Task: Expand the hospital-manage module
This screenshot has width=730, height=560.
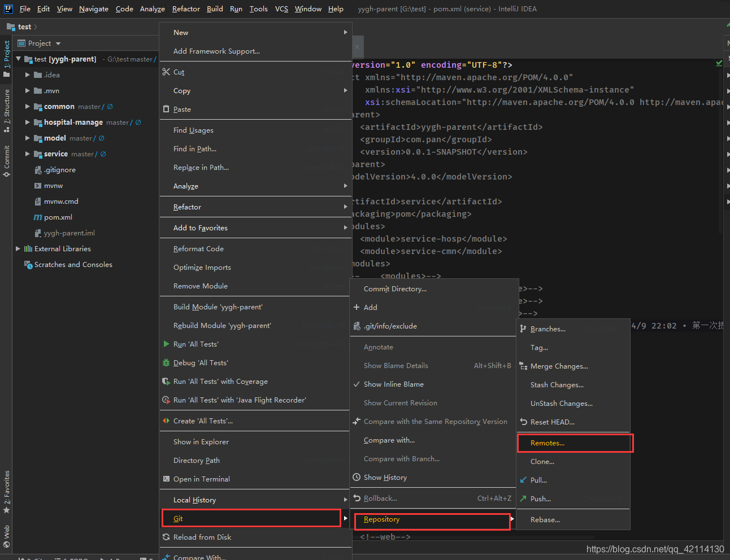Action: (27, 122)
